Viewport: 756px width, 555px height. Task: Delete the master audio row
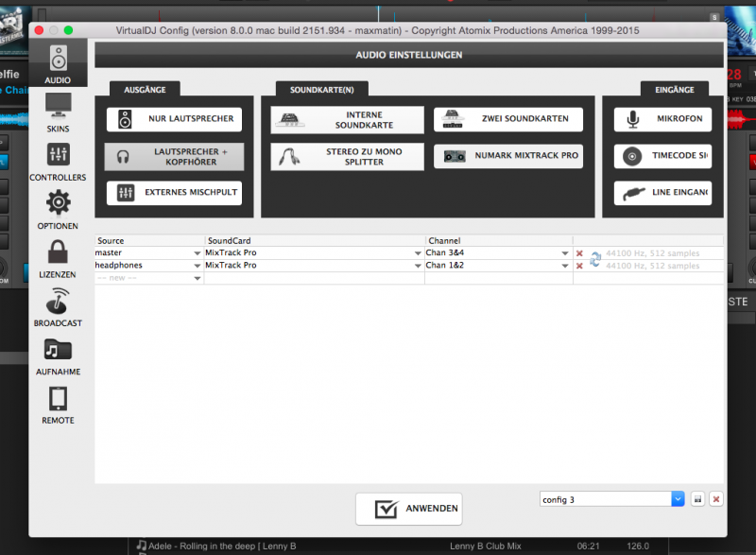tap(579, 253)
